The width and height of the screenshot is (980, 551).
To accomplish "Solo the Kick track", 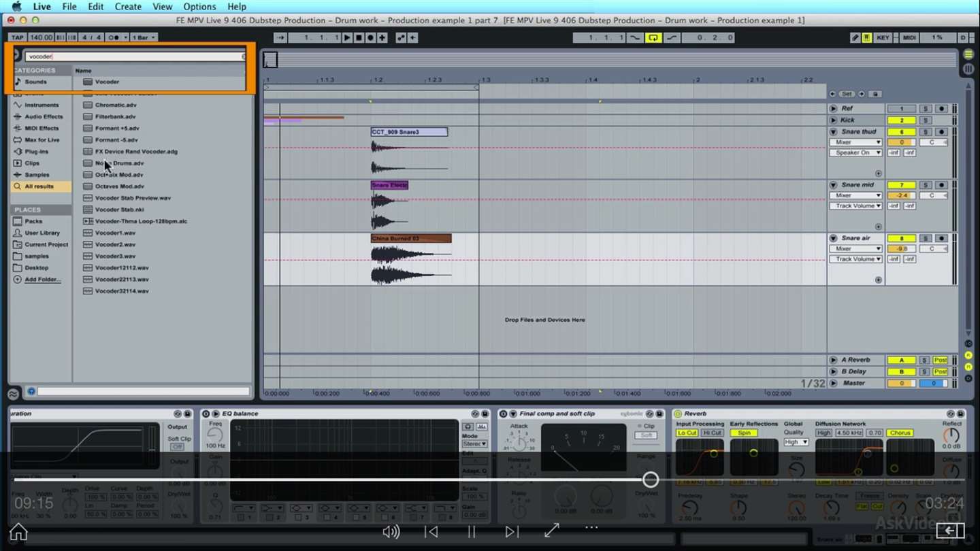I will point(925,120).
